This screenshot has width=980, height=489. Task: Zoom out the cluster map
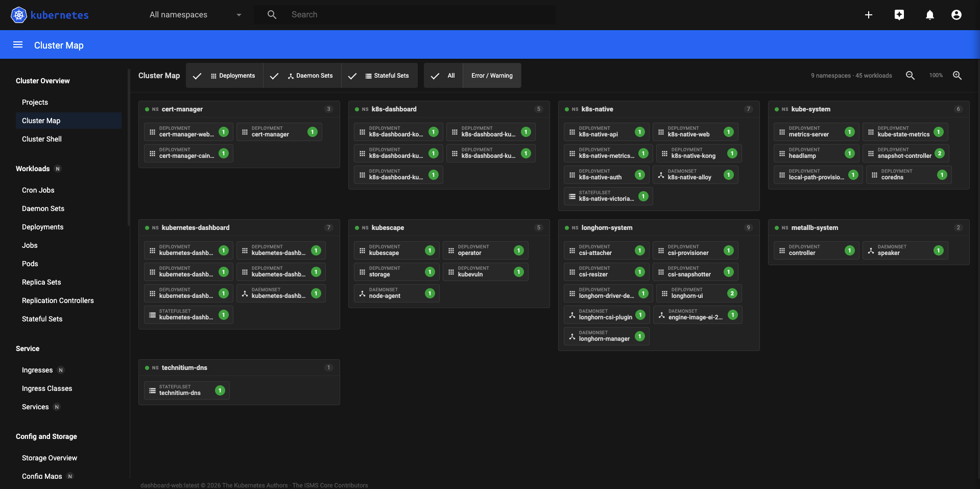click(x=910, y=76)
